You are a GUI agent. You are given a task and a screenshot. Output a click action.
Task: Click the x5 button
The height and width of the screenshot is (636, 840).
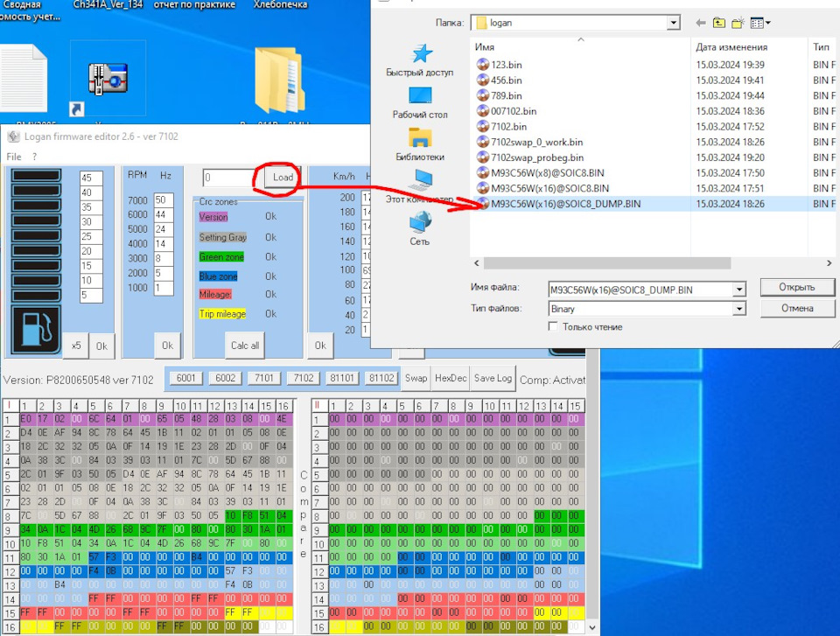tap(76, 346)
